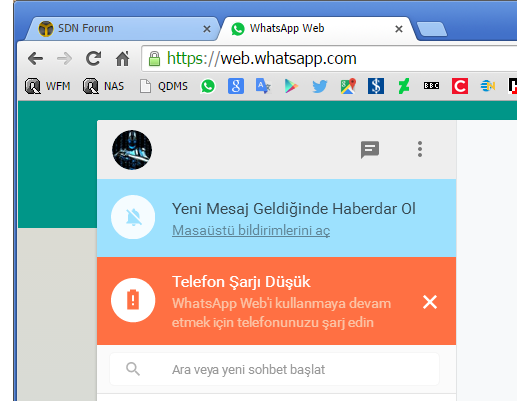
Task: Open the three-dot WhatsApp menu
Action: (x=420, y=149)
